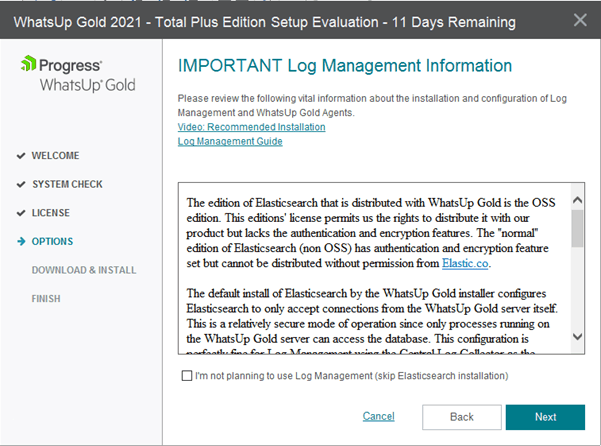Select the SYSTEM CHECK step
Viewport: 601px width, 446px height.
(67, 184)
